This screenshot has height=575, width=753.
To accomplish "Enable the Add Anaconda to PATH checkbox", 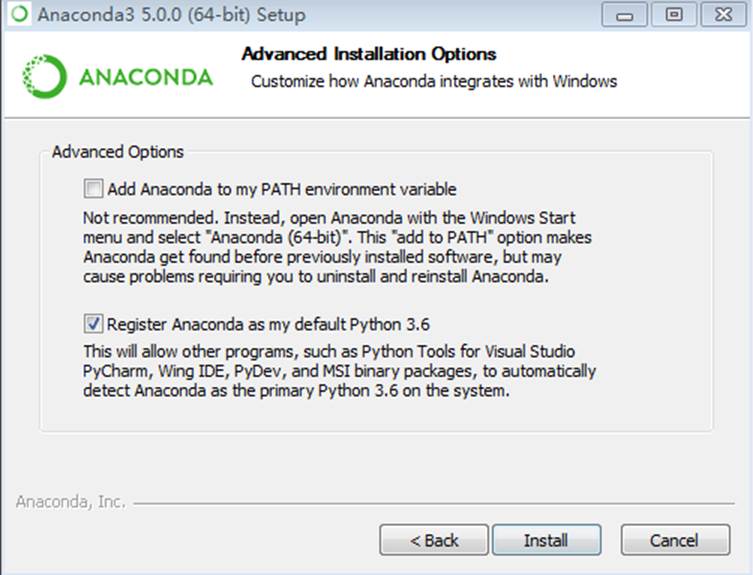I will click(93, 189).
